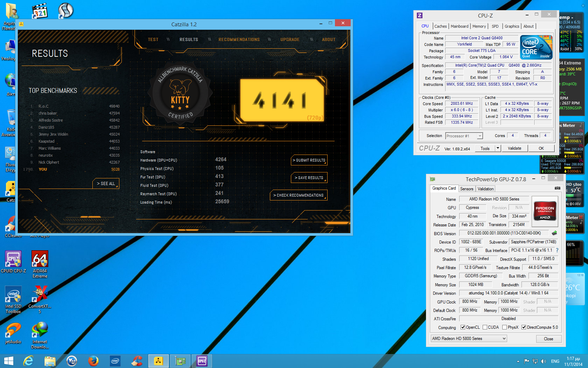
Task: Click the ENG language indicator
Action: tap(555, 361)
